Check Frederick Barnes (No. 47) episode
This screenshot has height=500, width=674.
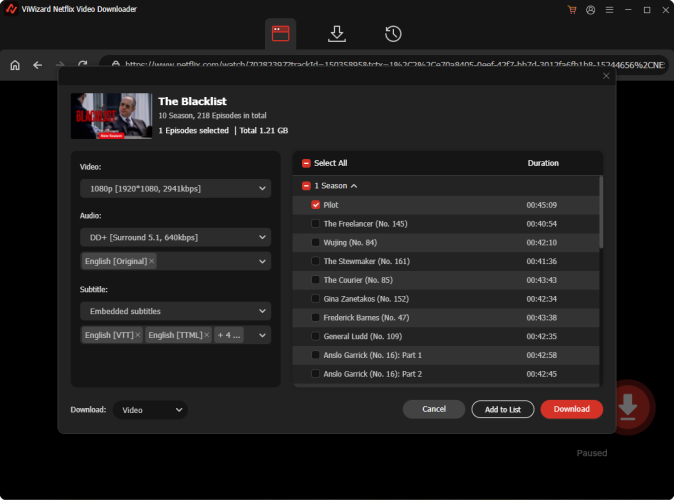(316, 317)
